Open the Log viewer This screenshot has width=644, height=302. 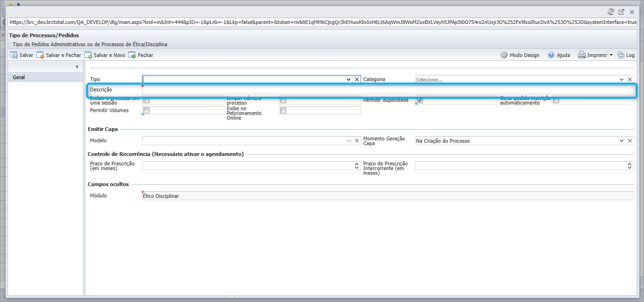pyautogui.click(x=626, y=55)
